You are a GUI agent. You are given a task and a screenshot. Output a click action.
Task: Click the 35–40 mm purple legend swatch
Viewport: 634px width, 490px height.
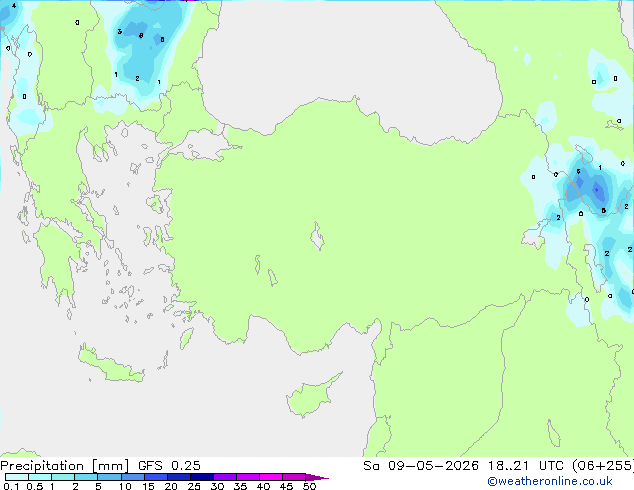click(248, 477)
